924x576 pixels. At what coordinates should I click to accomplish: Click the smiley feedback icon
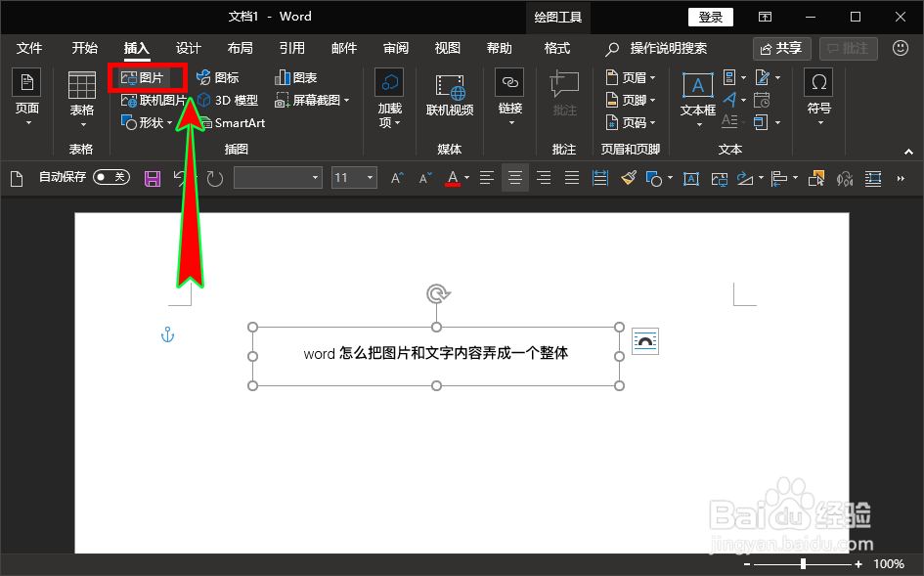[901, 48]
